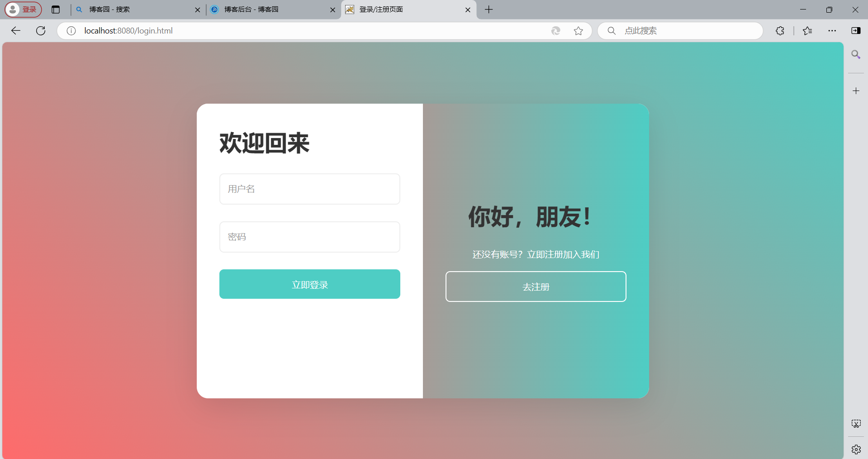
Task: Toggle the browser sidebar panel
Action: click(856, 31)
